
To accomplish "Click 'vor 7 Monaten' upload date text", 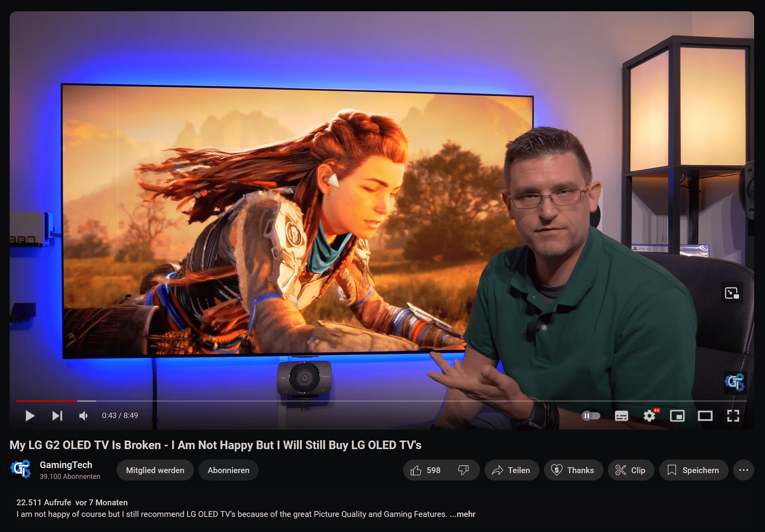I will (102, 503).
